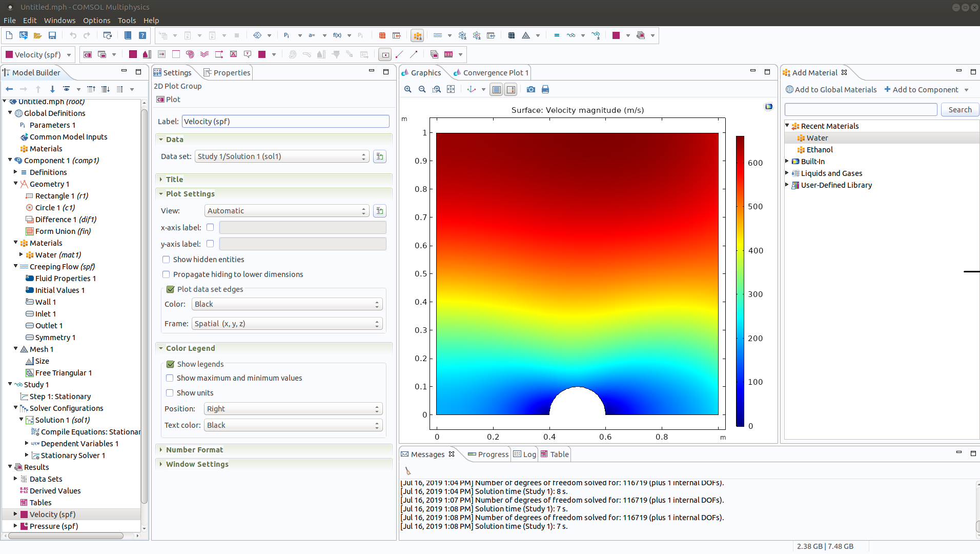Expand the Number Format section
This screenshot has height=554, width=980.
(x=194, y=450)
